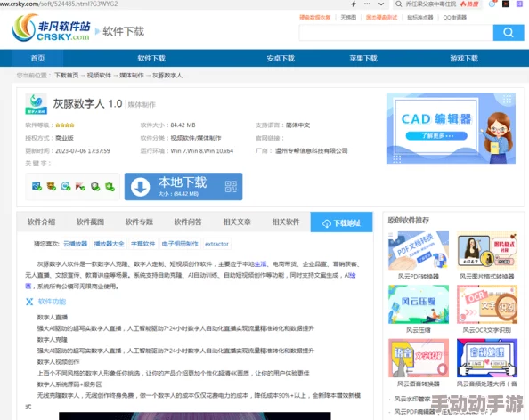Click the 灰豚数字人 software icon
Viewport: 529px width, 420px height.
(37, 104)
